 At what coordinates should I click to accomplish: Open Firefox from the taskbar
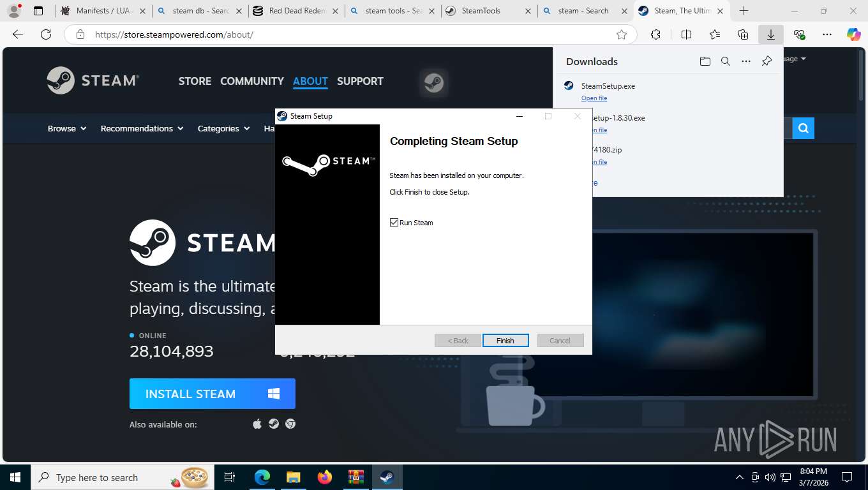(x=325, y=477)
